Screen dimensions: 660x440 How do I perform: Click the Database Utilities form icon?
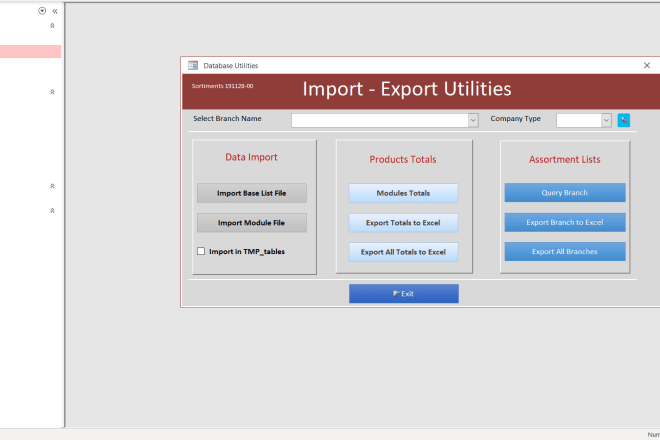tap(193, 65)
